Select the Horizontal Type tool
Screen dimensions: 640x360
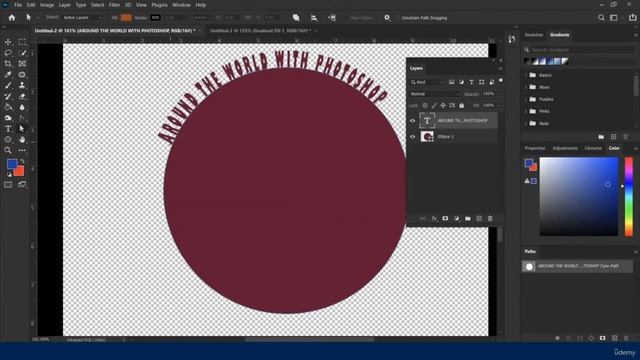pos(8,129)
